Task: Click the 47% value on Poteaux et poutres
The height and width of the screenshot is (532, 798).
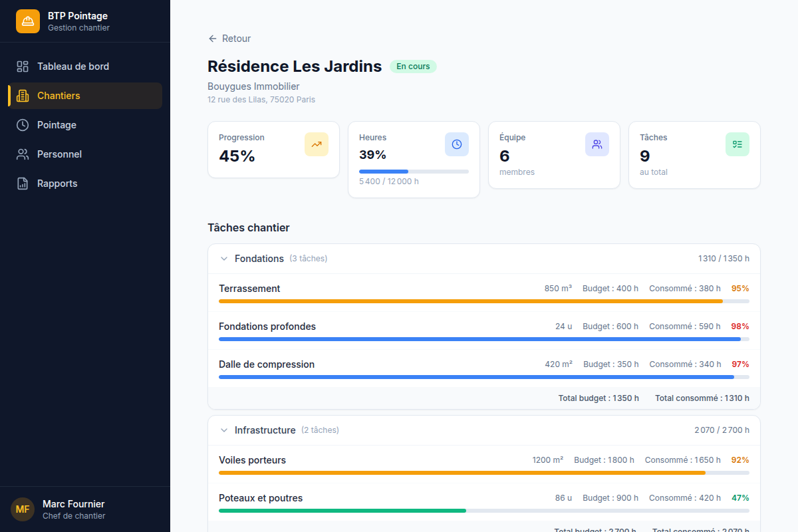Action: [x=740, y=498]
